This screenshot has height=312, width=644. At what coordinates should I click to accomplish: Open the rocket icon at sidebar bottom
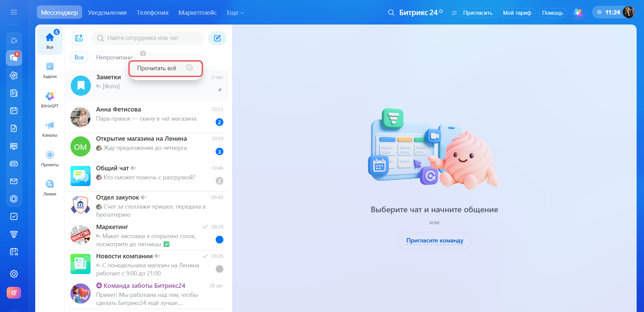point(14,293)
